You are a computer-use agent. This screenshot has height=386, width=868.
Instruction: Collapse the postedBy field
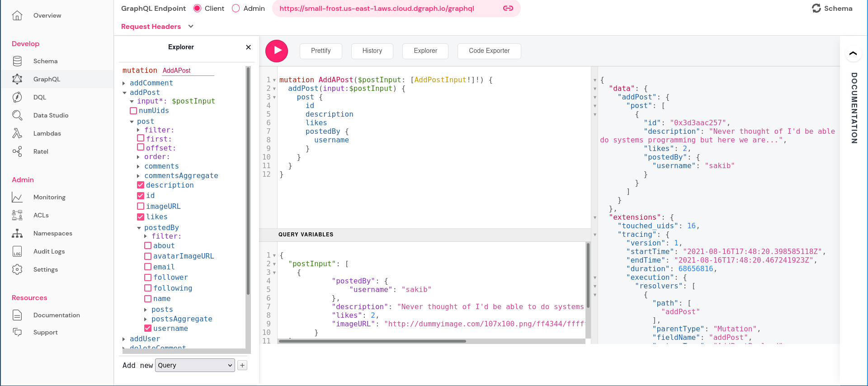(139, 228)
